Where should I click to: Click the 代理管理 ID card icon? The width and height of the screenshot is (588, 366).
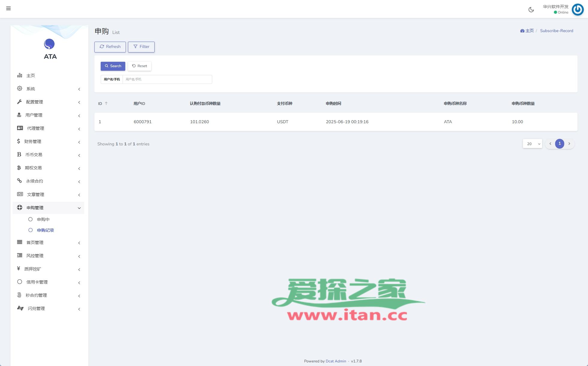[20, 128]
